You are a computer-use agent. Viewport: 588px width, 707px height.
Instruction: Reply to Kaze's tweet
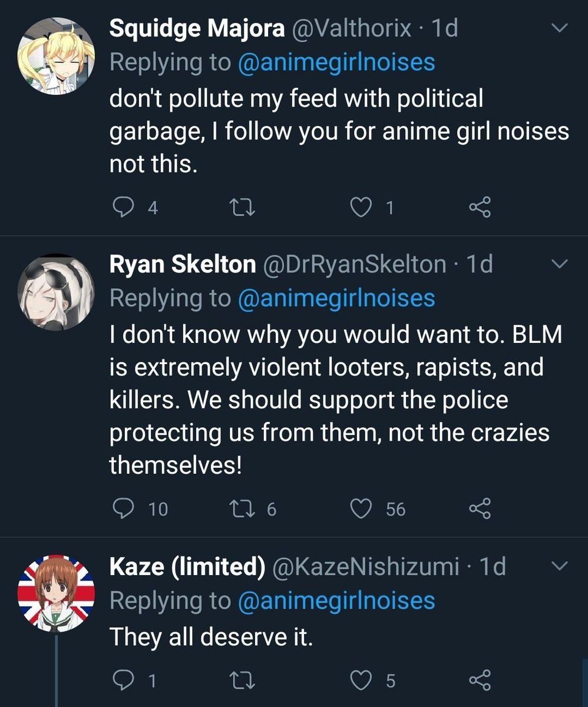pyautogui.click(x=122, y=681)
